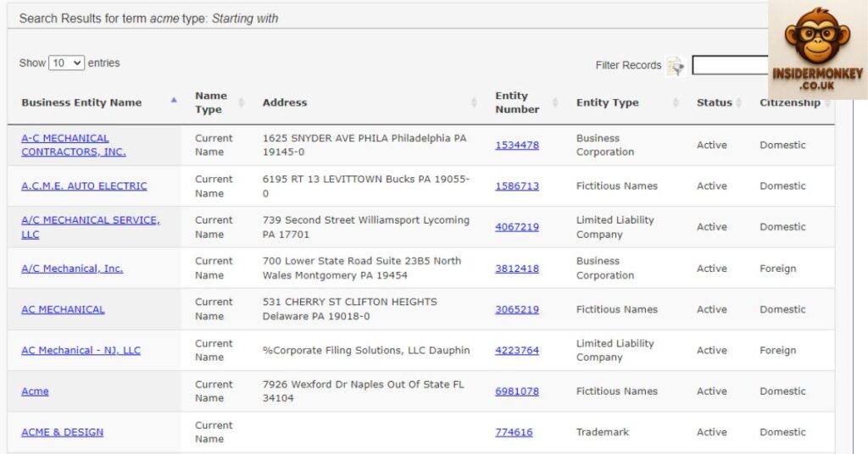This screenshot has width=868, height=454.
Task: Click the Filter Records icon
Action: coord(676,66)
